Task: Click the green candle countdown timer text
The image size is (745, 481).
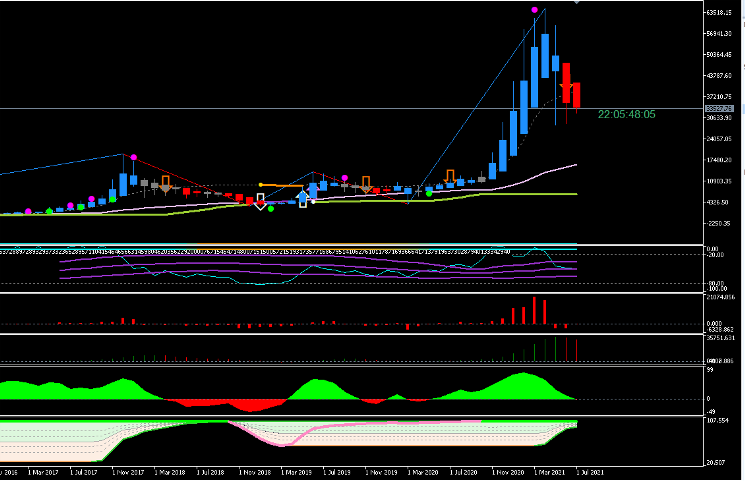Action: (627, 115)
